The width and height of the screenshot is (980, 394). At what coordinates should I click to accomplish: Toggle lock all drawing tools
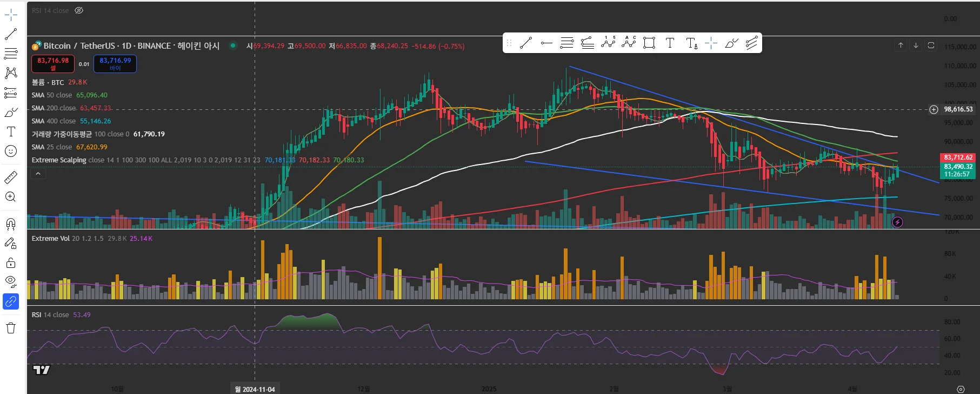(11, 263)
